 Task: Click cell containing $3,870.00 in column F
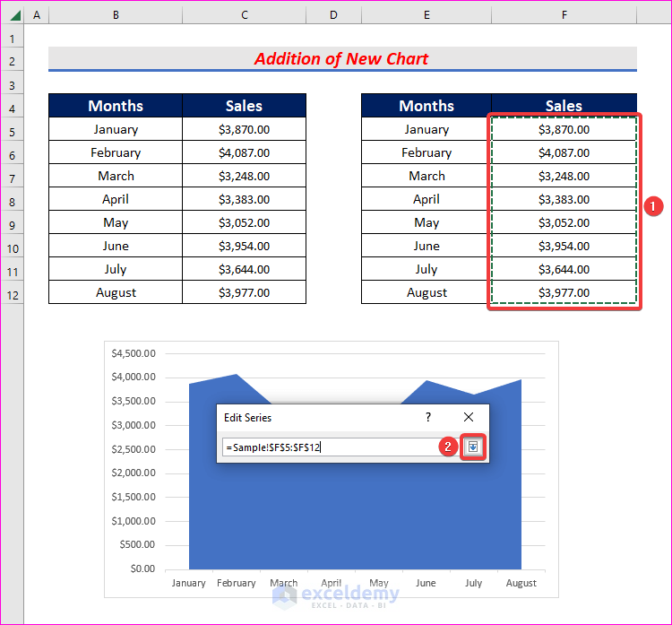[564, 129]
